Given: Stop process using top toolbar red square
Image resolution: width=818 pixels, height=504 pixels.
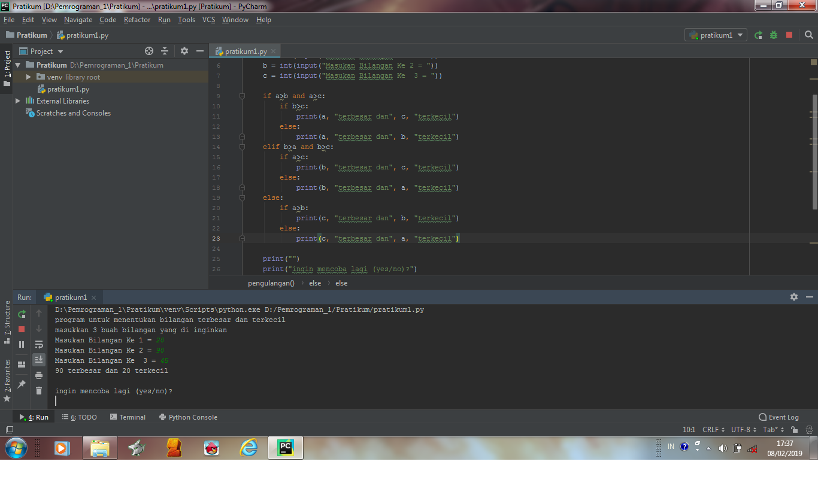Looking at the screenshot, I should point(789,35).
